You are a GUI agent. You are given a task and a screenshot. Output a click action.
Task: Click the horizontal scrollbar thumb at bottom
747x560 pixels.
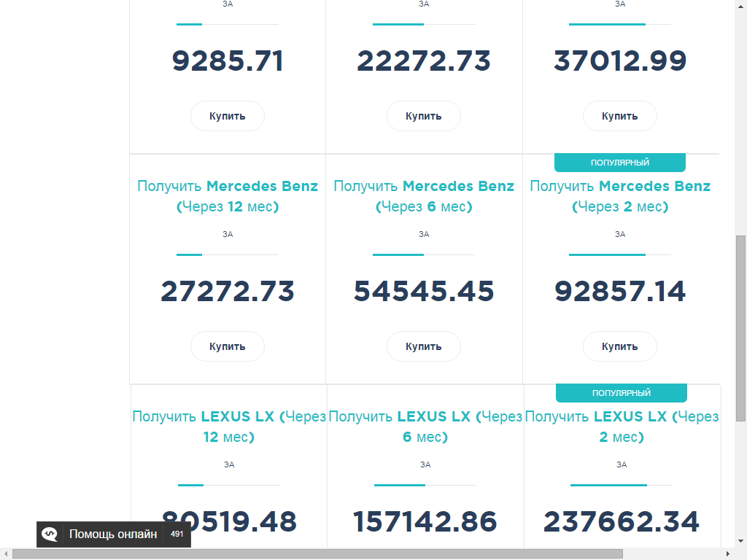317,554
